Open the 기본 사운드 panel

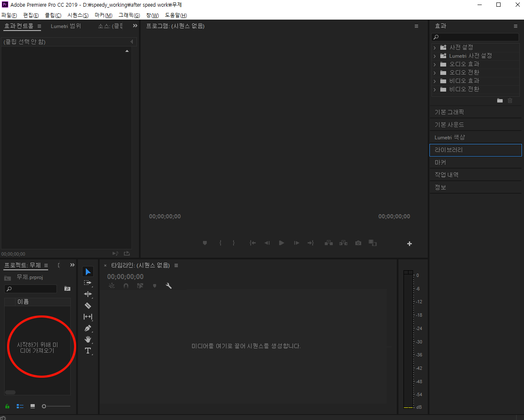pos(475,125)
